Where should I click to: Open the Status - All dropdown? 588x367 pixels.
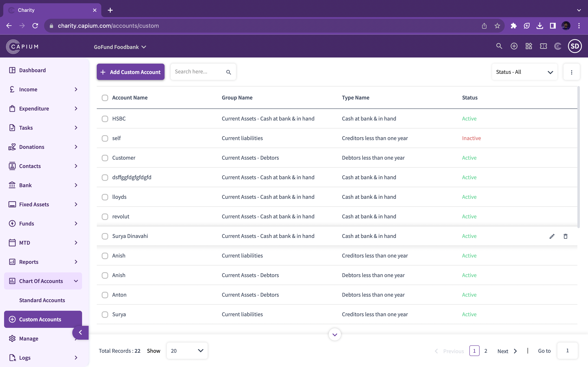[524, 72]
